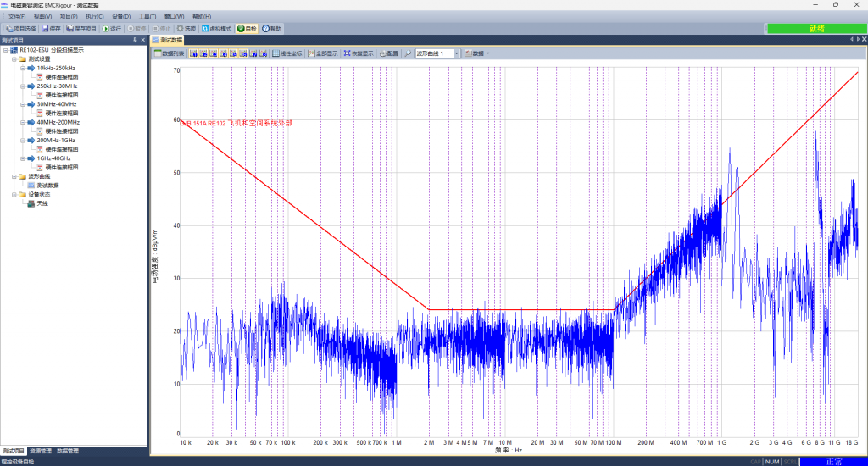Open the 设备(D) menu
The height and width of the screenshot is (466, 868).
click(x=121, y=16)
